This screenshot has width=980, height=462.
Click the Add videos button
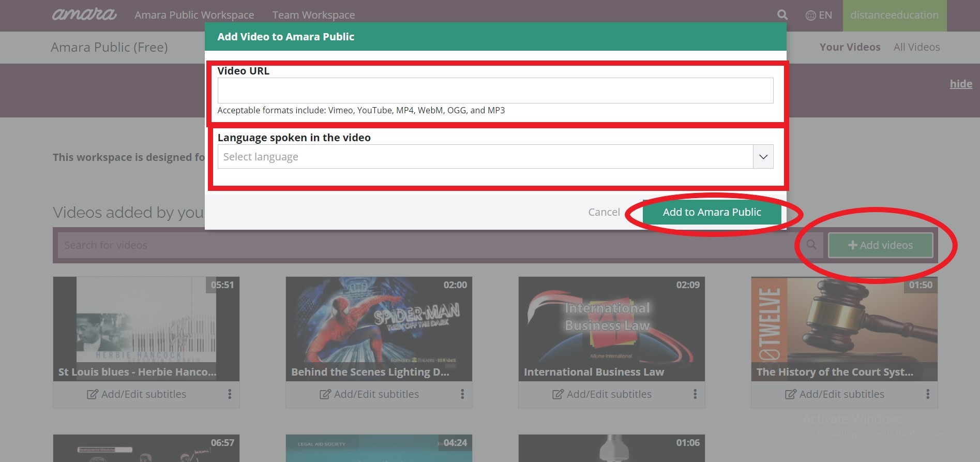pyautogui.click(x=880, y=245)
